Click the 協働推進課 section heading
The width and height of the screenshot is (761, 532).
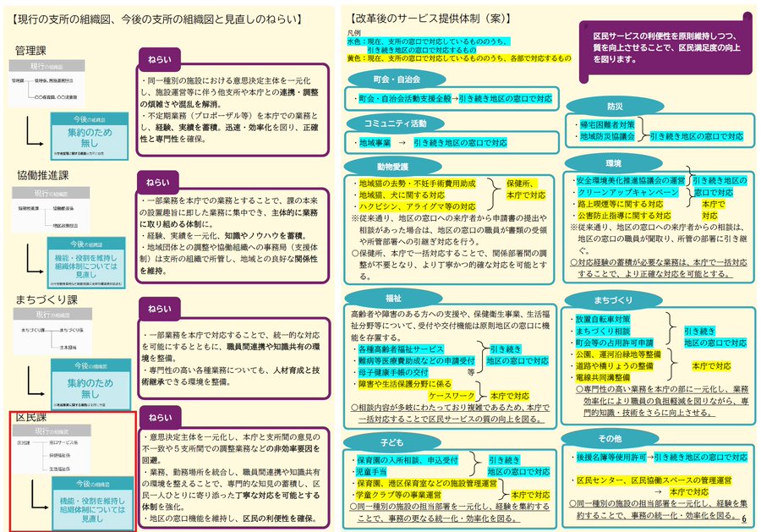[x=43, y=175]
